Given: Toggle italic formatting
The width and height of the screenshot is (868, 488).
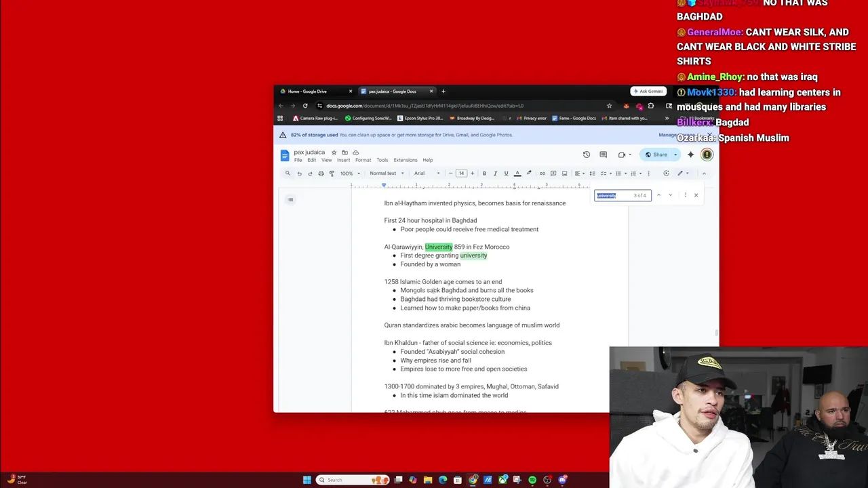Looking at the screenshot, I should click(x=495, y=174).
